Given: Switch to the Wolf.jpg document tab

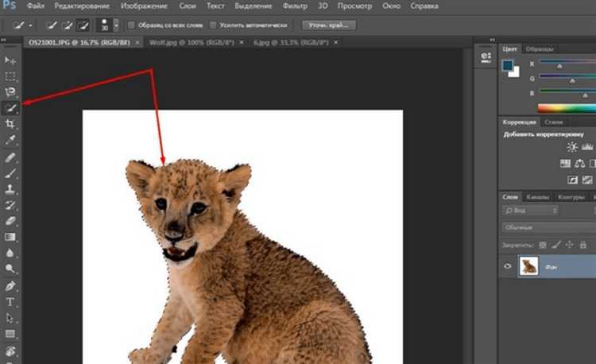Looking at the screenshot, I should [181, 42].
